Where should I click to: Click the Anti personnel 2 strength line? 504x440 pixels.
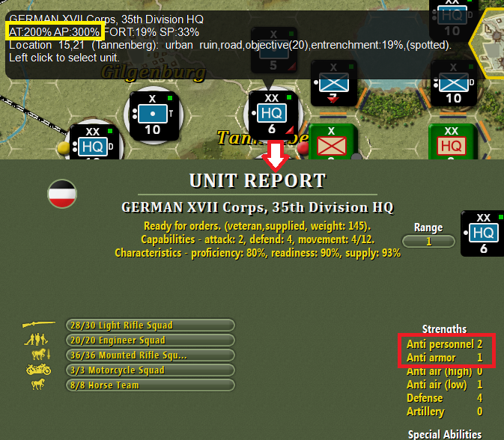click(x=445, y=344)
